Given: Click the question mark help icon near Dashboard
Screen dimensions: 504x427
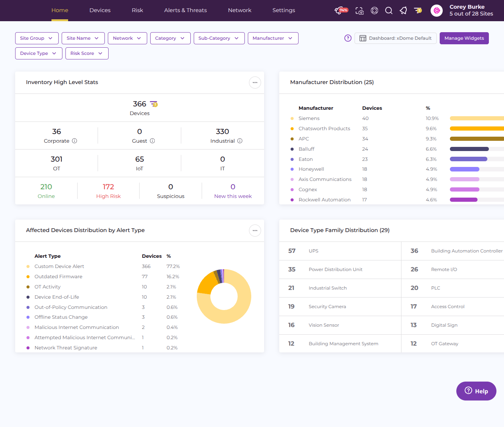Looking at the screenshot, I should [348, 38].
